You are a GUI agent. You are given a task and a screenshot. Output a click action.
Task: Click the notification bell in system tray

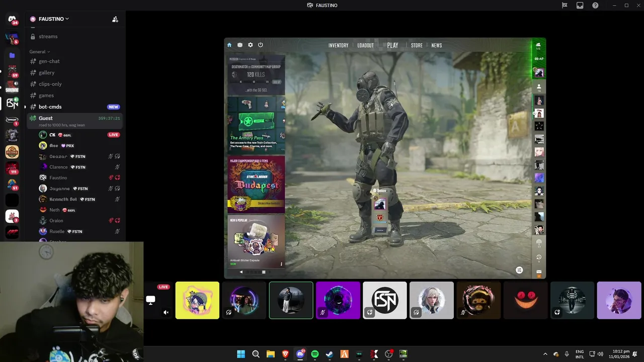click(x=635, y=354)
